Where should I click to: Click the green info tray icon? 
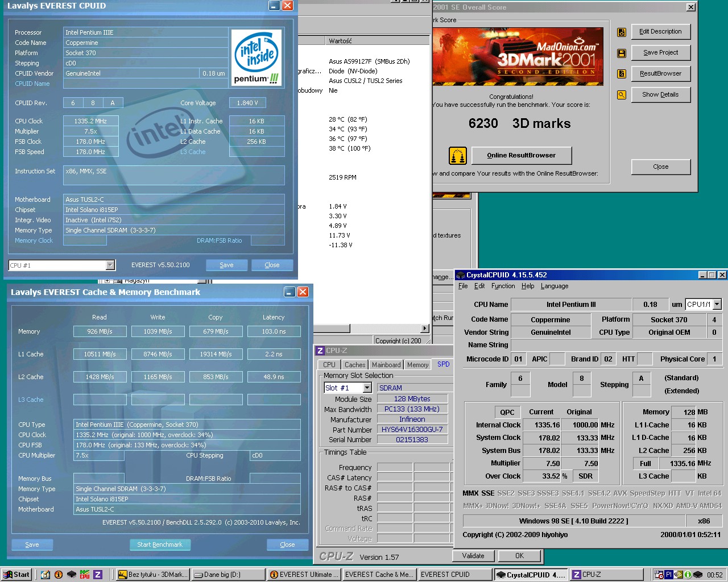point(688,575)
